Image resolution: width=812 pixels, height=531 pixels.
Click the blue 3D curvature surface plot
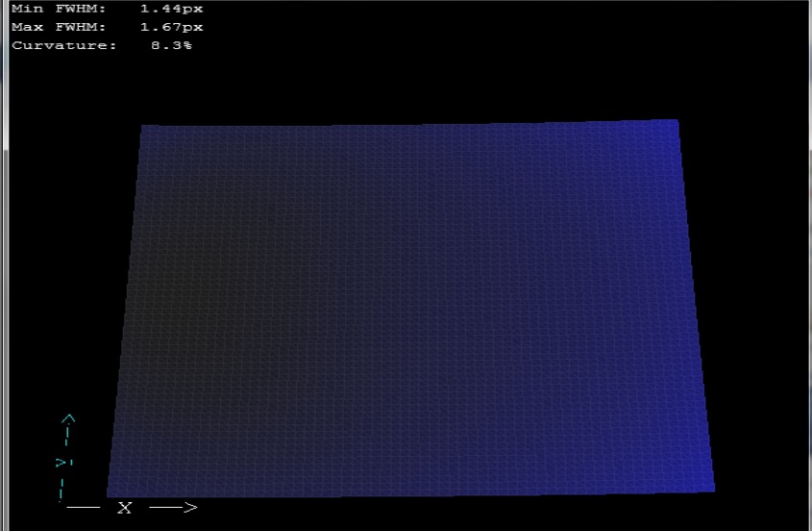(x=410, y=308)
